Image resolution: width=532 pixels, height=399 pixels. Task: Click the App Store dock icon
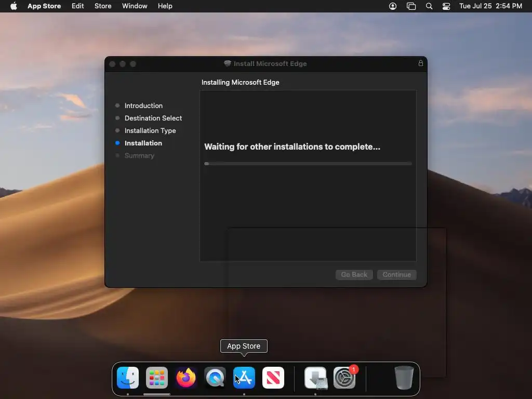[244, 377]
